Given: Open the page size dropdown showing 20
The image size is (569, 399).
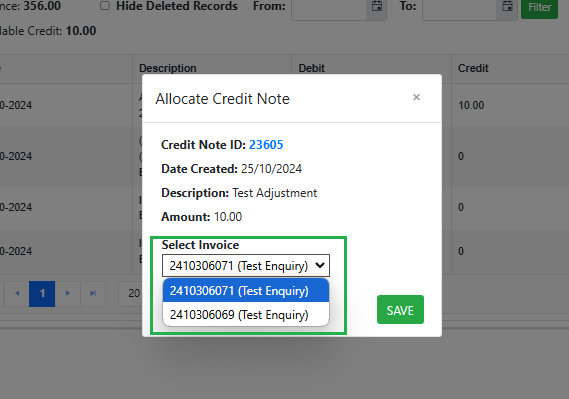Looking at the screenshot, I should 131,293.
